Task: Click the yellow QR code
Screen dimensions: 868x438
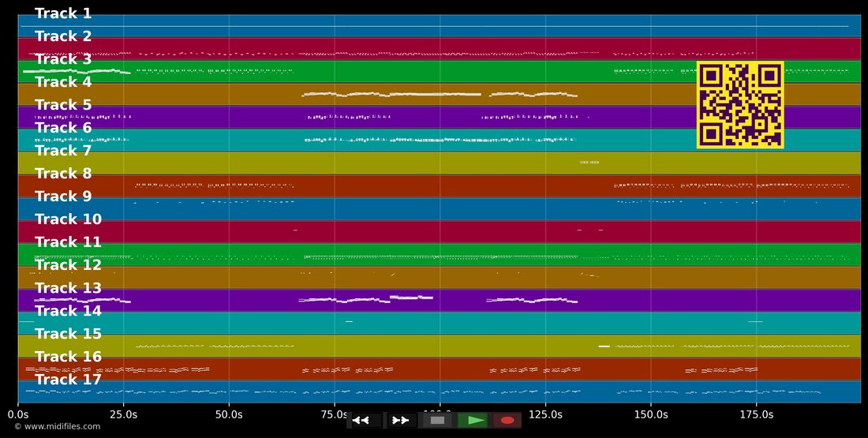Action: click(740, 105)
